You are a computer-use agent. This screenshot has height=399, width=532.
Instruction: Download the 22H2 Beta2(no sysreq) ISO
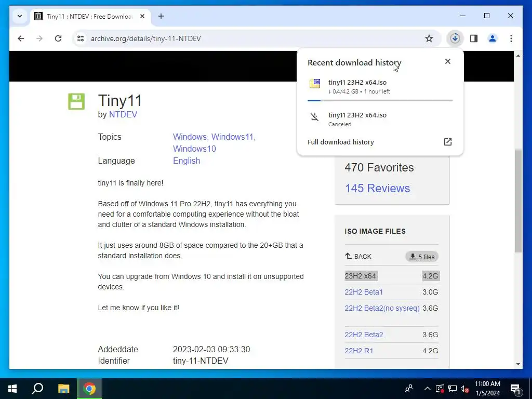click(382, 308)
